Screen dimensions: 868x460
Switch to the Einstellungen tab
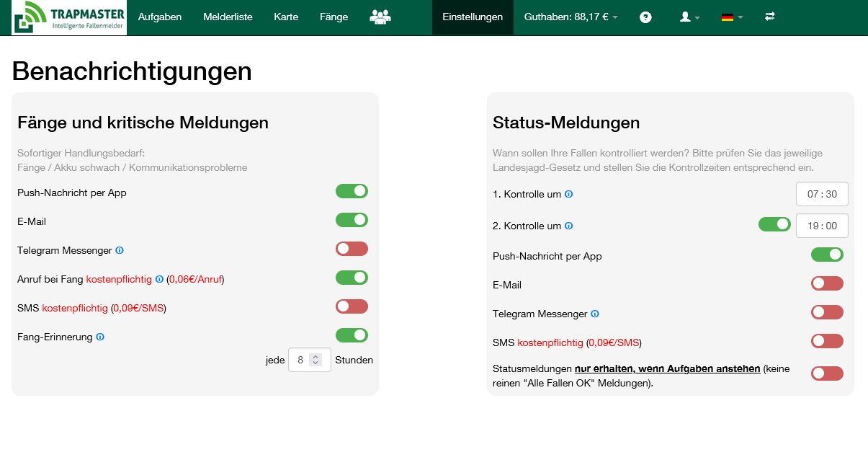coord(472,16)
